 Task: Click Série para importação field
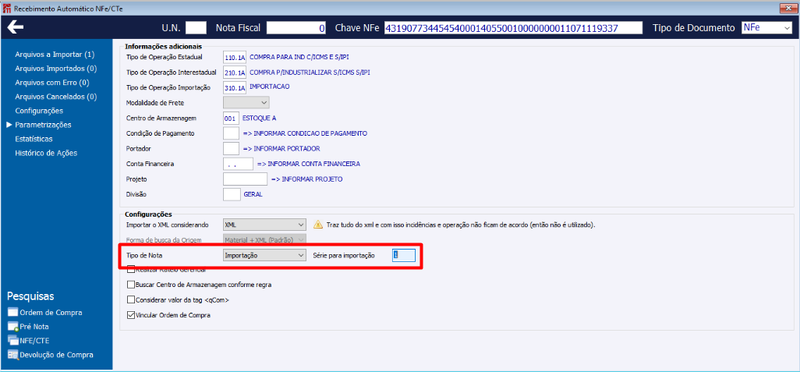404,255
